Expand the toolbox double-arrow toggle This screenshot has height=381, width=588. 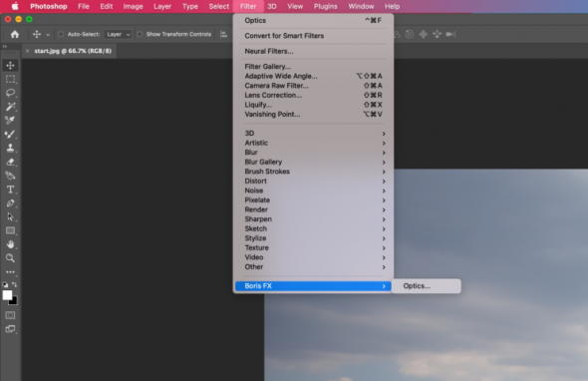tap(5, 47)
